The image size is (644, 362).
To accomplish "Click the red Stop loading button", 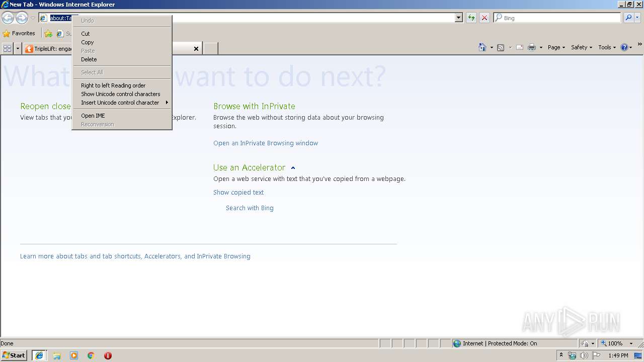I will [x=485, y=18].
